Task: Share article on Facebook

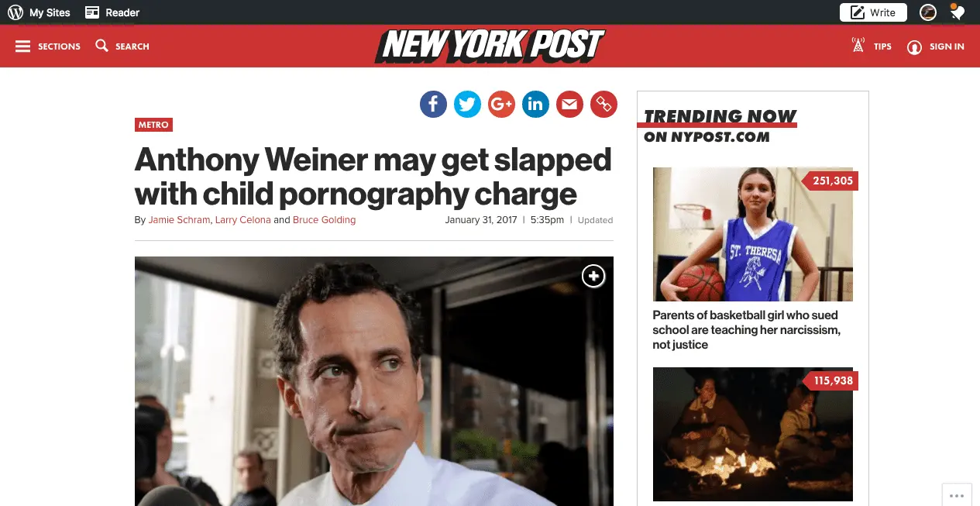Action: click(x=433, y=104)
